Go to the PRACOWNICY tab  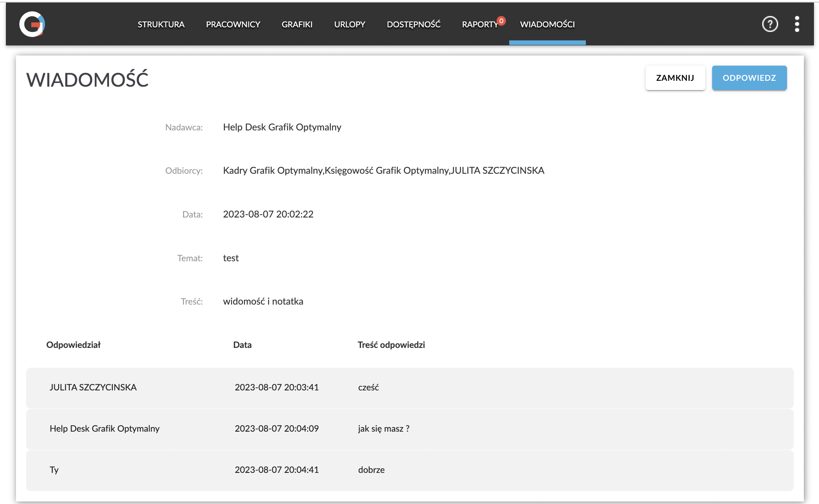click(x=233, y=24)
